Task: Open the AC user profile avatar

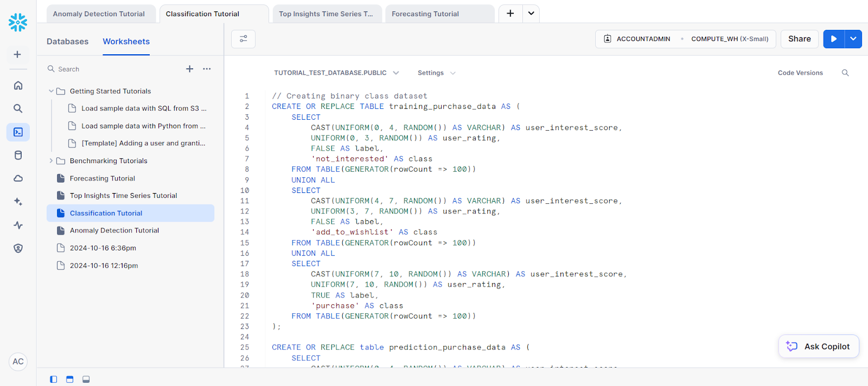Action: click(x=18, y=362)
